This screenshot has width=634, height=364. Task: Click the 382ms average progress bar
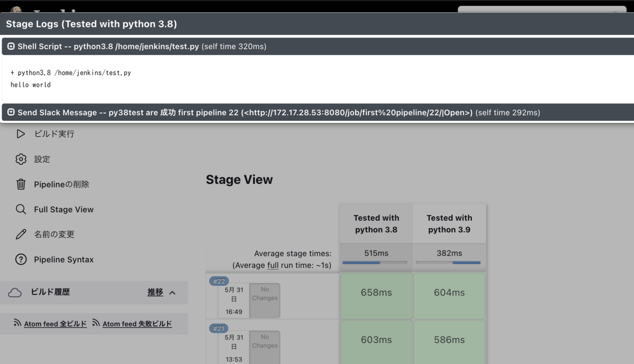(448, 263)
